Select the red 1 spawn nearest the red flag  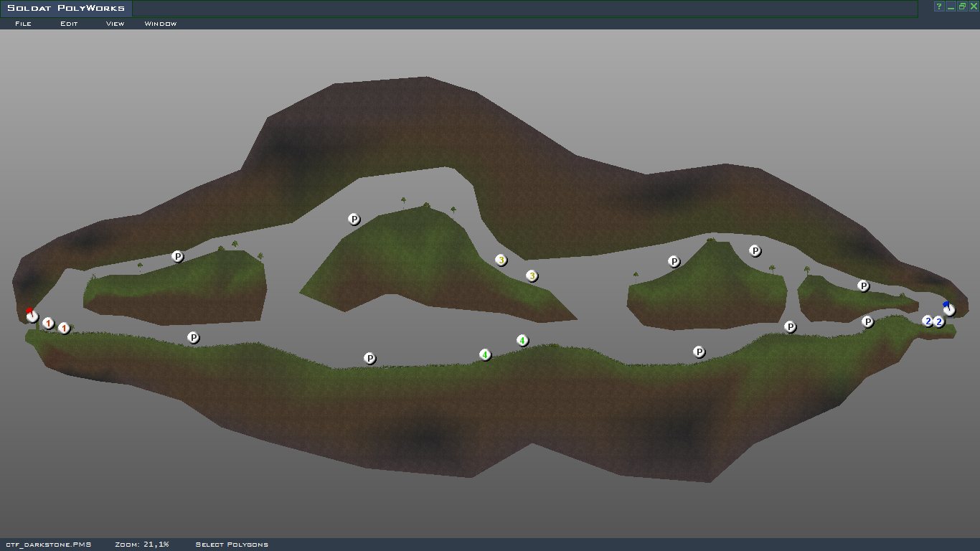click(48, 324)
